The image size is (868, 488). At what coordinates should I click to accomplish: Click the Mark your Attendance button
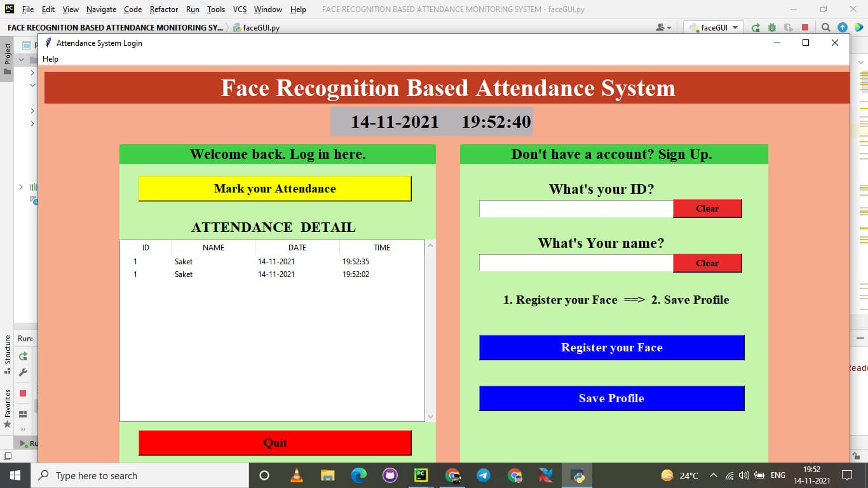(275, 188)
